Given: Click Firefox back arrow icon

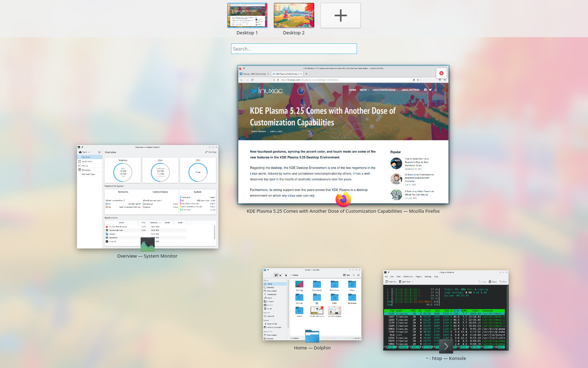Looking at the screenshot, I should [241, 80].
